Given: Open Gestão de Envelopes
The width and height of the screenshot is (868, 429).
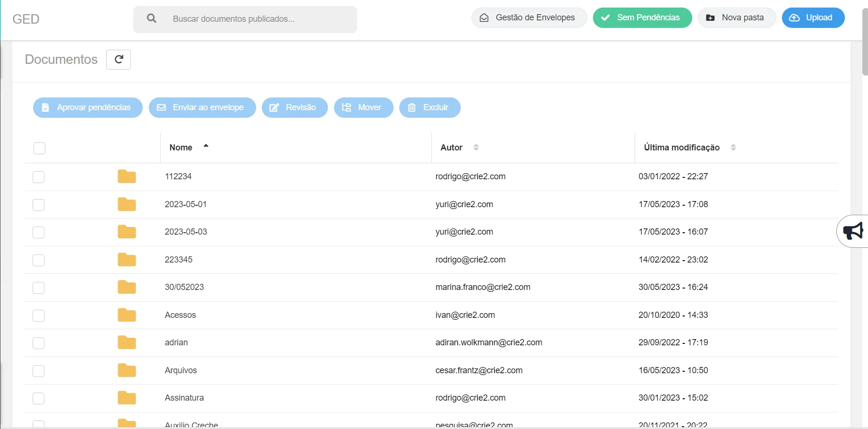Looking at the screenshot, I should (x=529, y=18).
